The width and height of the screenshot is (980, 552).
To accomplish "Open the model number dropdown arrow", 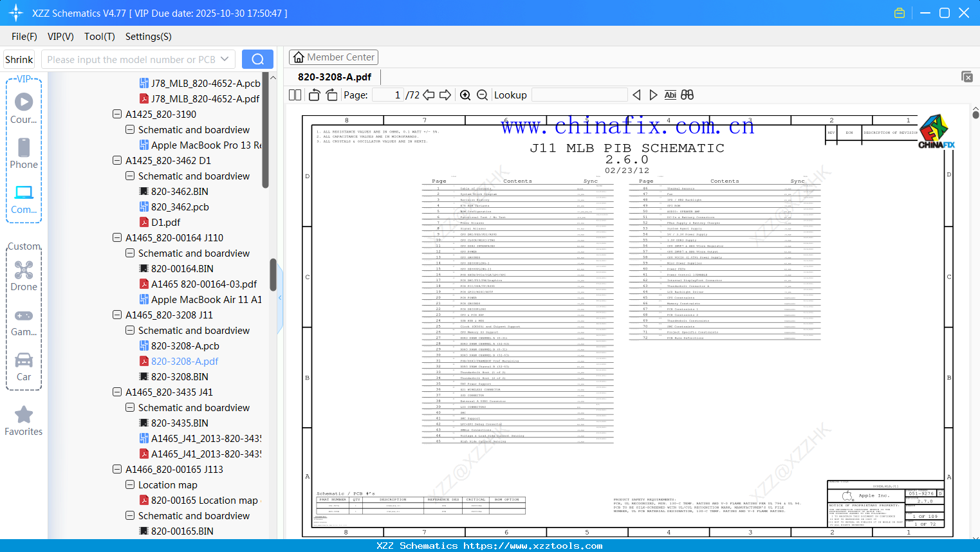I will pyautogui.click(x=225, y=59).
